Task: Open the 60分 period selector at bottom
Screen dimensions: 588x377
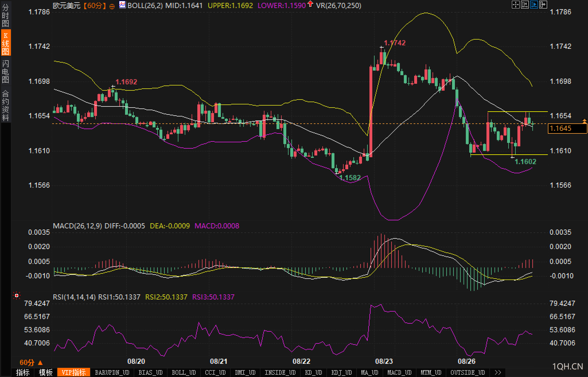Action: pos(31,363)
